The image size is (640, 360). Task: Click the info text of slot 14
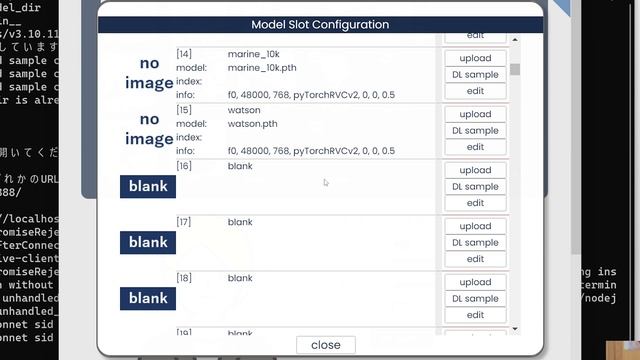pyautogui.click(x=311, y=95)
